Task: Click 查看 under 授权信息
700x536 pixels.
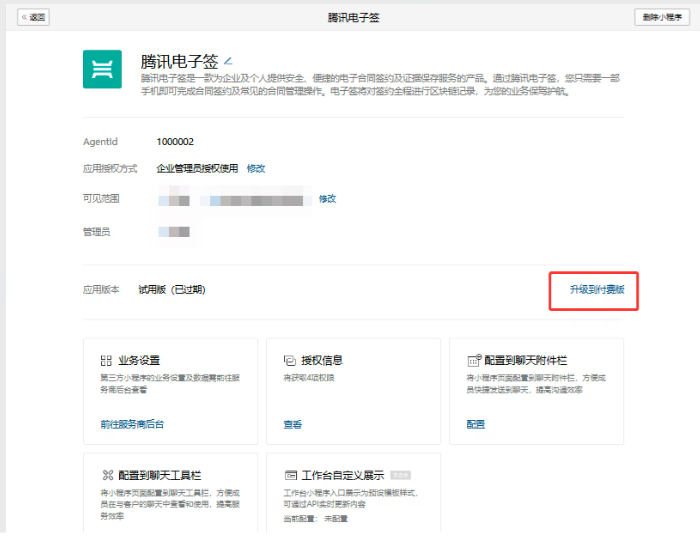Action: pyautogui.click(x=293, y=424)
